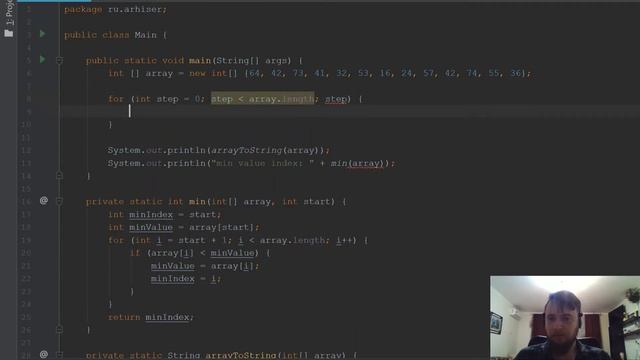Run the main method via gutter arrow

point(42,60)
